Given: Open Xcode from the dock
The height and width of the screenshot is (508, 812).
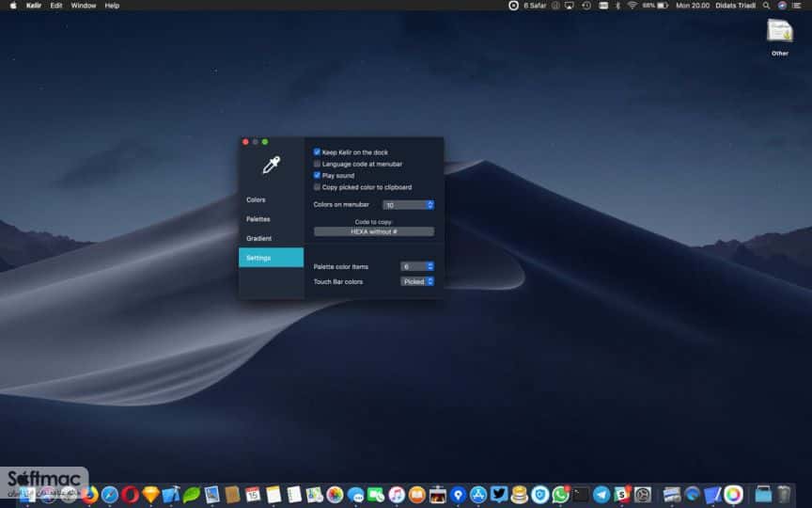Looking at the screenshot, I should (x=171, y=495).
